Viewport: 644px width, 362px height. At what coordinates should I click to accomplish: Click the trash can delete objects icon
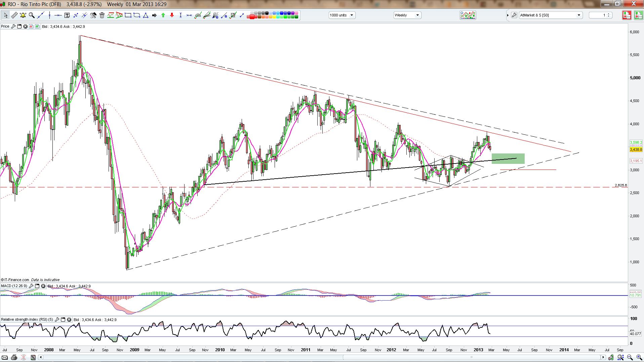[102, 15]
